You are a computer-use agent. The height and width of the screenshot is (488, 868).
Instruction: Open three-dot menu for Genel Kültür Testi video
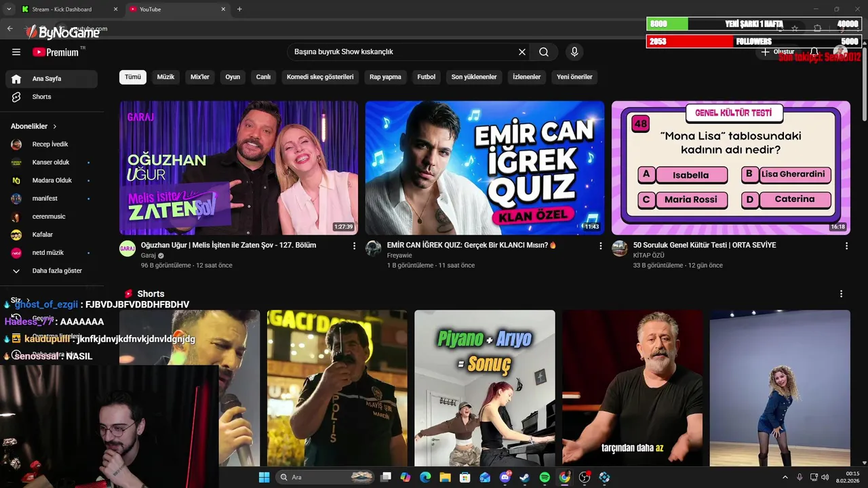pyautogui.click(x=846, y=246)
